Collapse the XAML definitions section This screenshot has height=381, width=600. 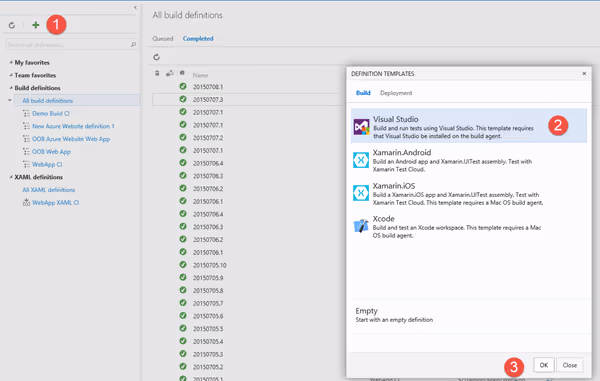(11, 177)
